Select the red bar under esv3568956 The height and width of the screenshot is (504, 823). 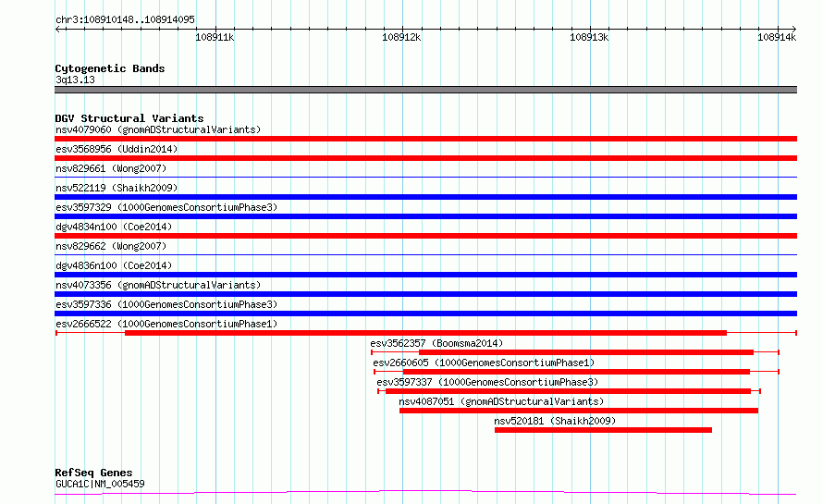pos(425,158)
